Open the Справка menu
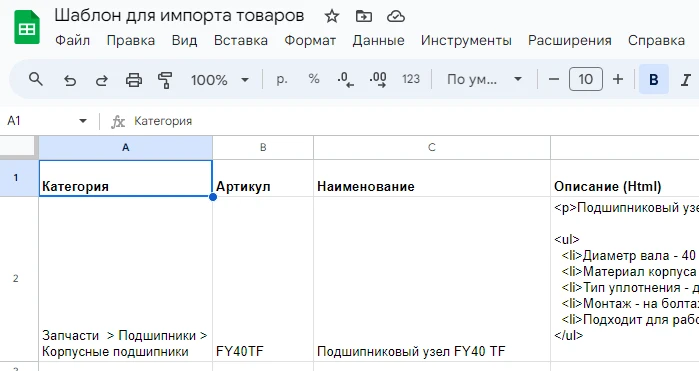 coord(656,41)
